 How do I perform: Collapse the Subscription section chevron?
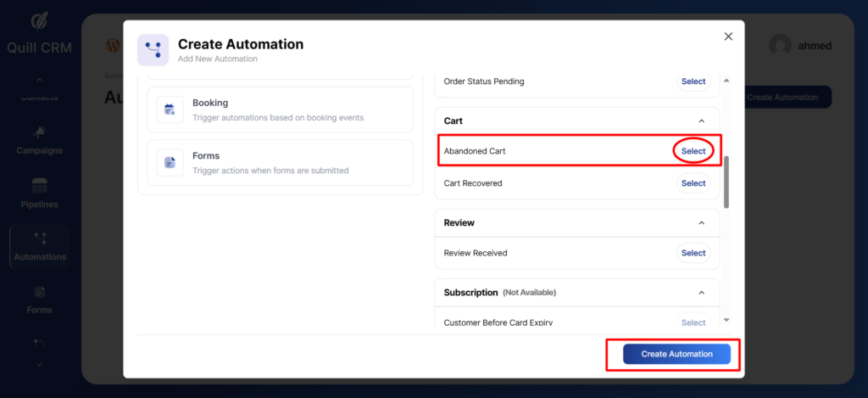point(701,293)
